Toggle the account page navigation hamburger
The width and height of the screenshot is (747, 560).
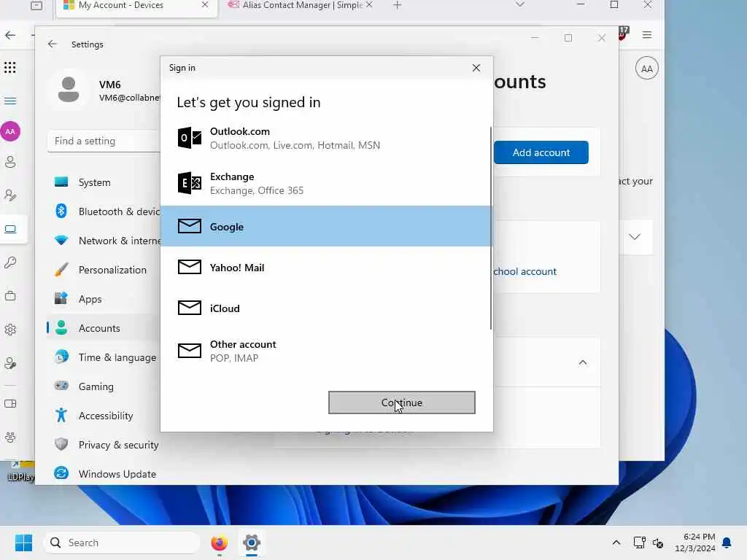(x=10, y=101)
